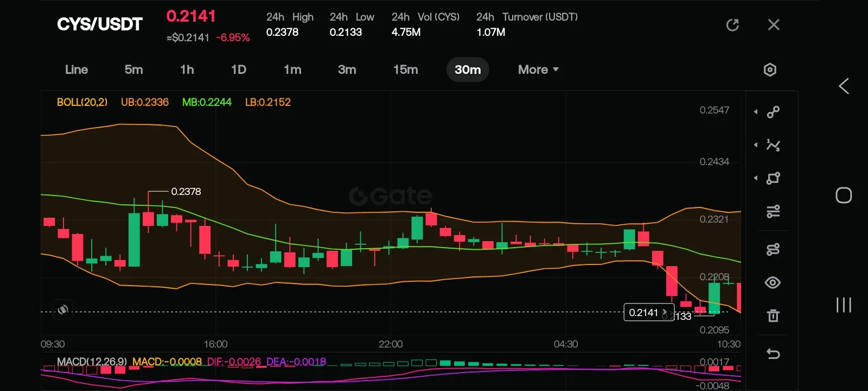Expand zigzag pattern tool options arrow
Image resolution: width=868 pixels, height=391 pixels.
pyautogui.click(x=756, y=145)
